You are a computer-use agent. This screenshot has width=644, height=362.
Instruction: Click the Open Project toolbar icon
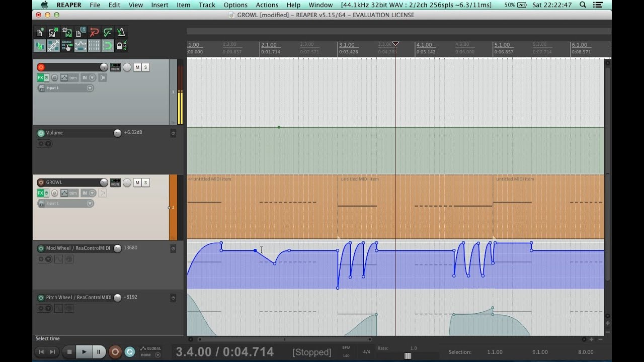point(53,33)
